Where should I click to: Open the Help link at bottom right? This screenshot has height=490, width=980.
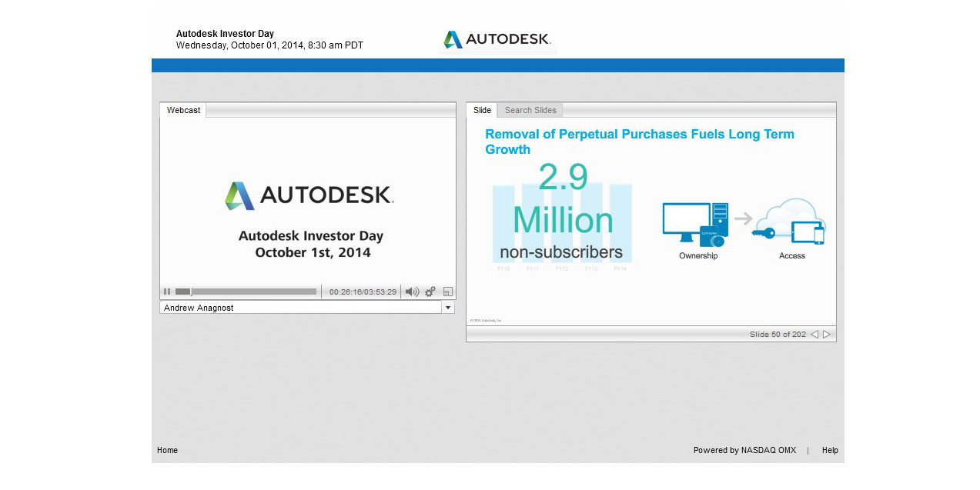tap(830, 450)
